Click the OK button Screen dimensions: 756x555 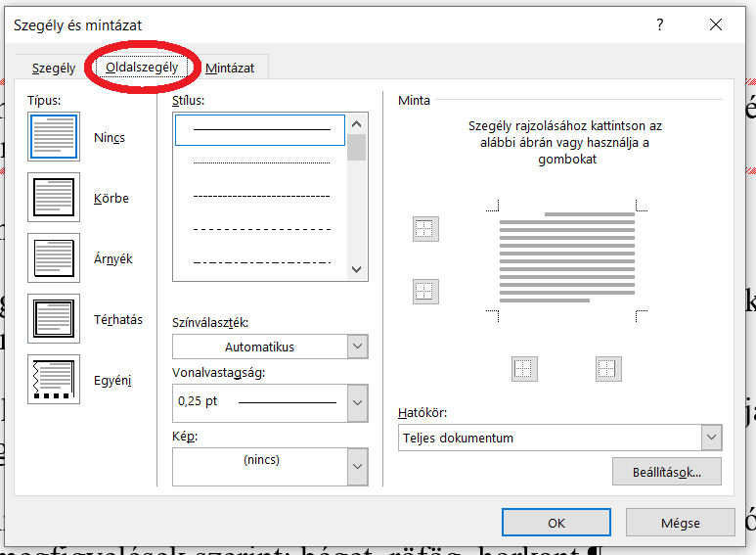point(556,523)
